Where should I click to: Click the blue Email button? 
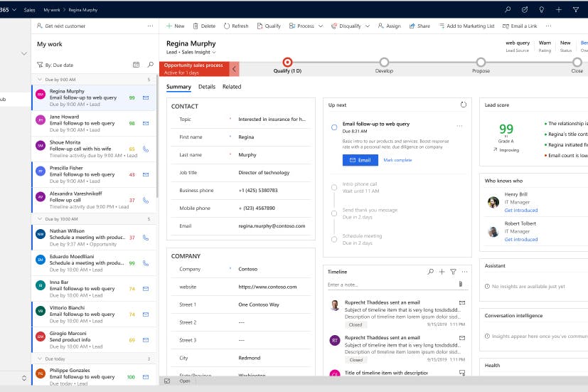(x=360, y=160)
